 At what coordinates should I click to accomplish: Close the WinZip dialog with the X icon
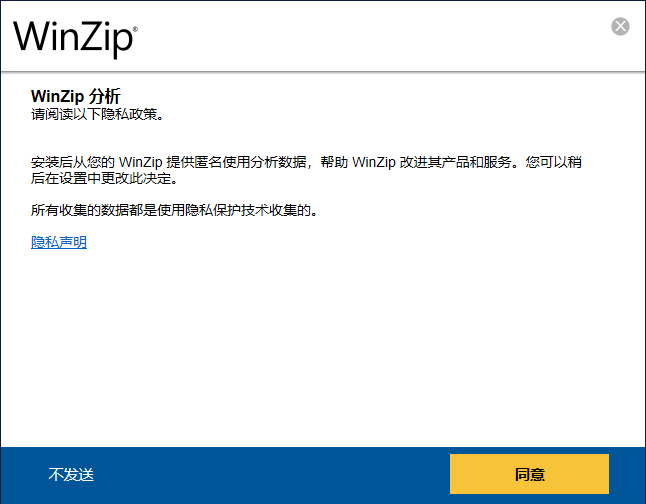pyautogui.click(x=620, y=26)
